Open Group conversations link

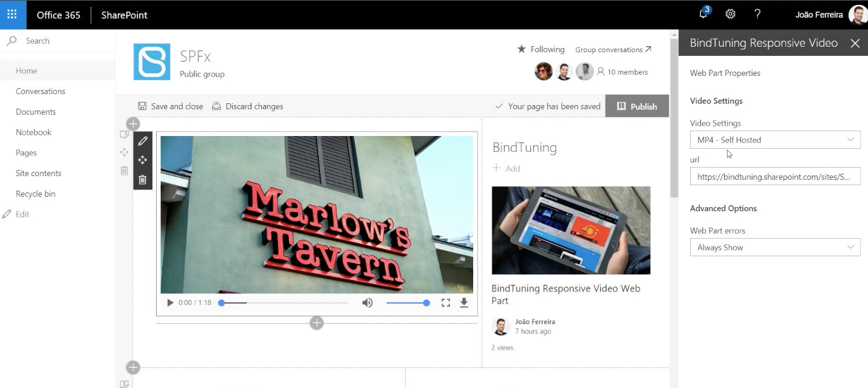[613, 50]
